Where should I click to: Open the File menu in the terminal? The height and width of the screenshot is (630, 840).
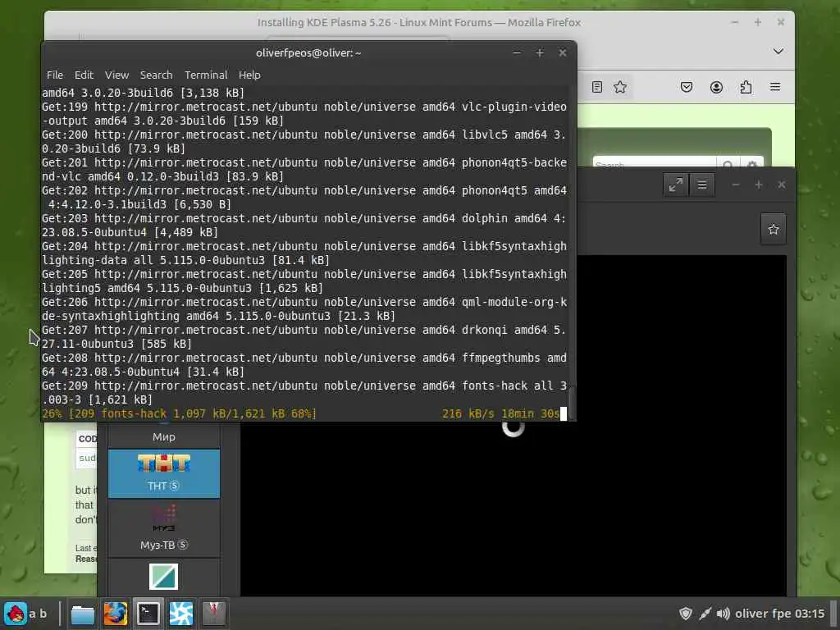55,75
